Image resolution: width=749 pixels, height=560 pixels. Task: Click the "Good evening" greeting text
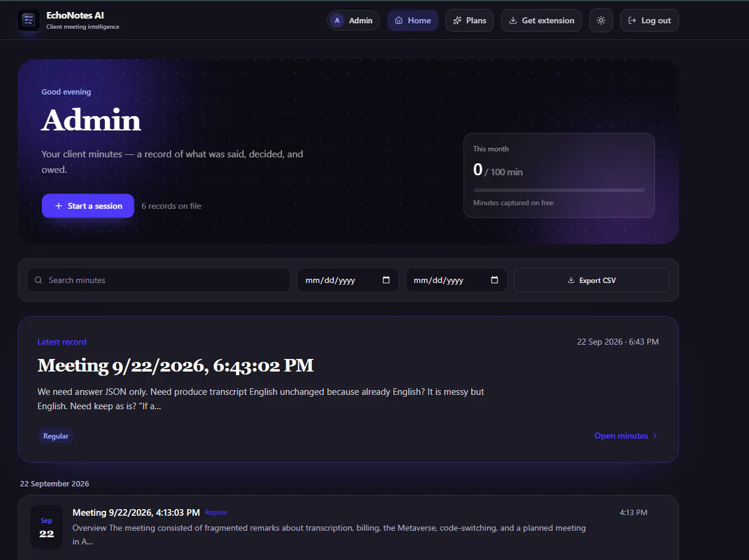pyautogui.click(x=66, y=92)
